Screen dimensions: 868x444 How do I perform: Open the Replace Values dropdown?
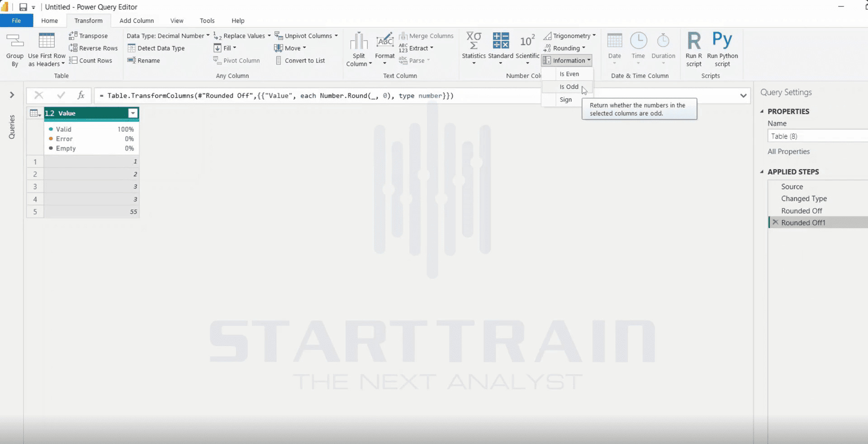point(242,36)
